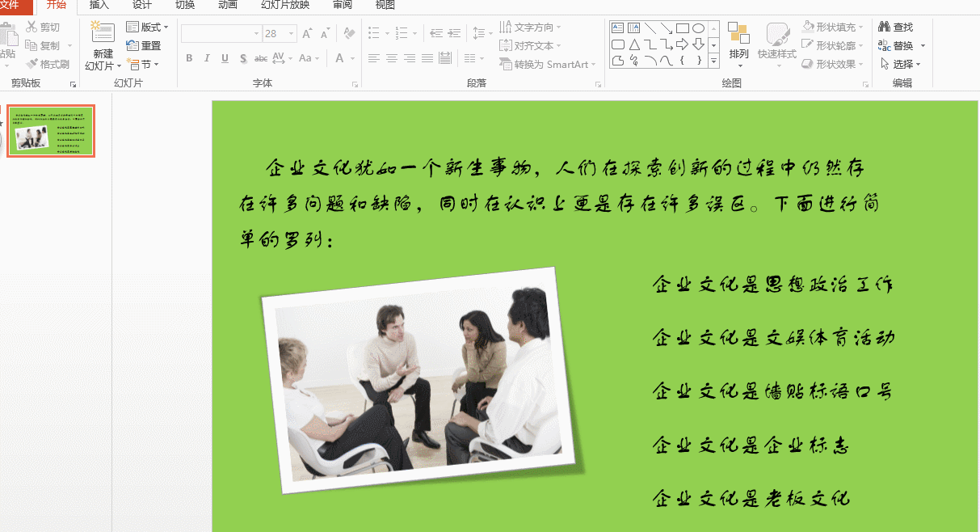980x532 pixels.
Task: Switch to the 插入 (Insert) ribbon tab
Action: 98,6
